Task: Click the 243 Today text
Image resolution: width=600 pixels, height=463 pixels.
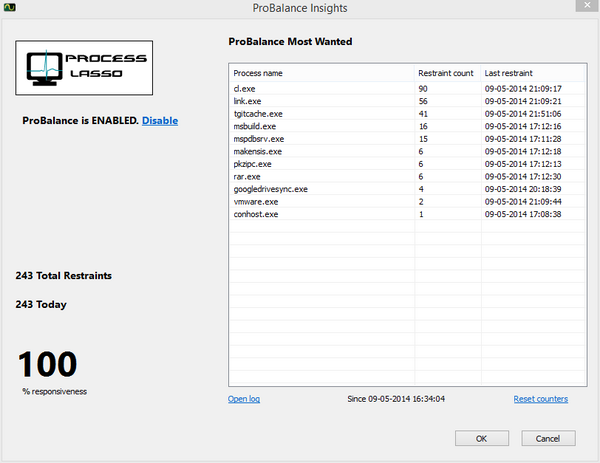Action: pos(41,305)
